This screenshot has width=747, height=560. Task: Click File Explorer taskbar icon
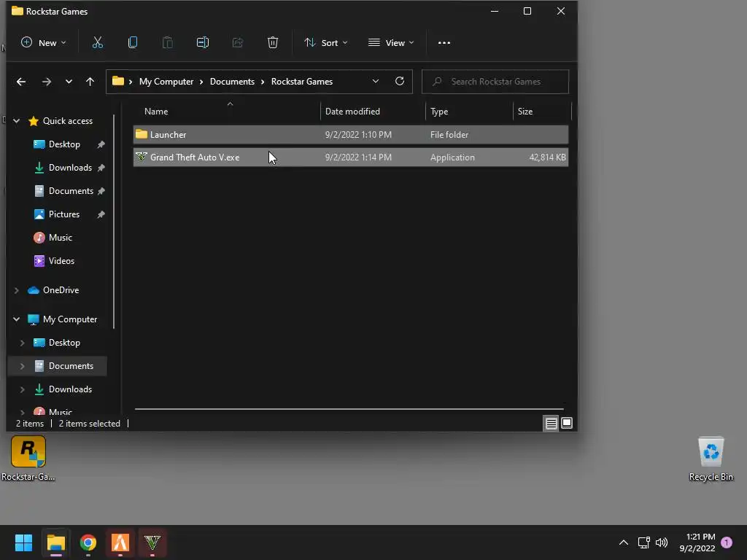[x=55, y=542]
